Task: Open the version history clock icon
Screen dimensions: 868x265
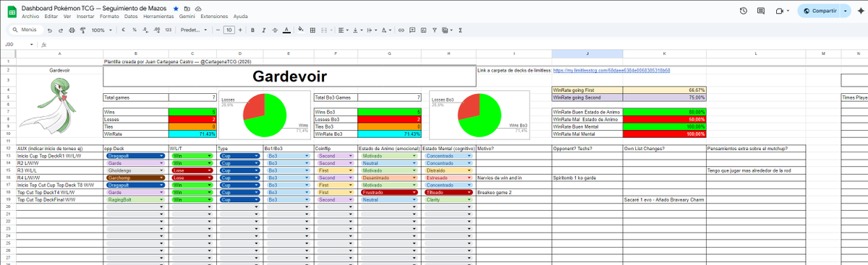Action: (744, 11)
